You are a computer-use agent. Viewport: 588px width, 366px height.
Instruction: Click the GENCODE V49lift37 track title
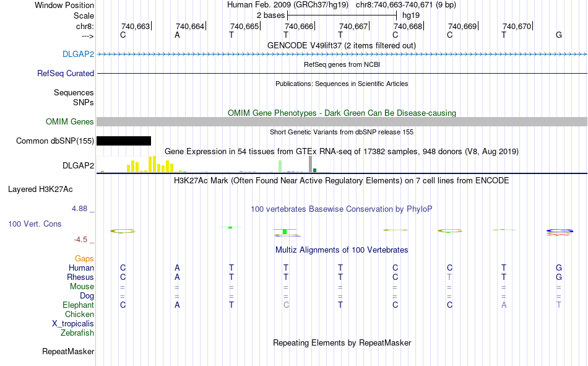[342, 45]
